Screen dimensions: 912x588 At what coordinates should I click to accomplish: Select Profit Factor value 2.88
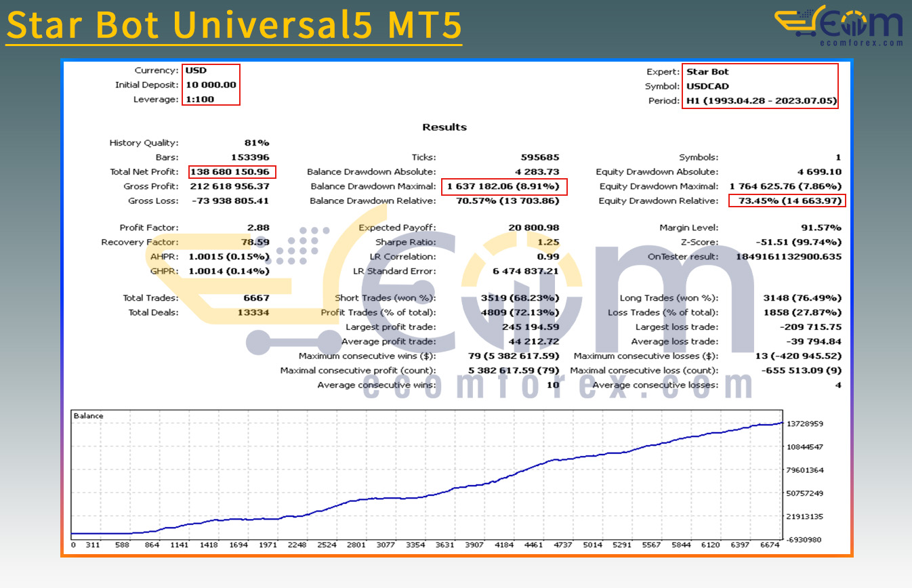click(x=259, y=228)
